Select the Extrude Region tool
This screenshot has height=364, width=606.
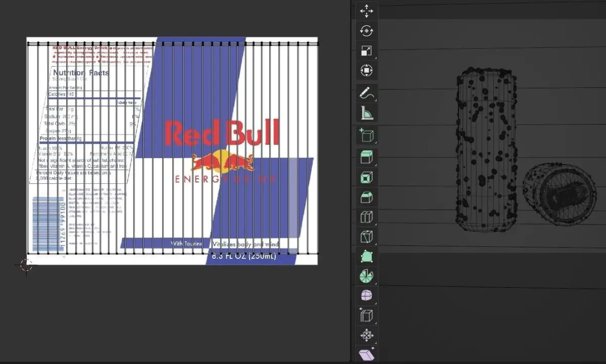[x=366, y=158]
